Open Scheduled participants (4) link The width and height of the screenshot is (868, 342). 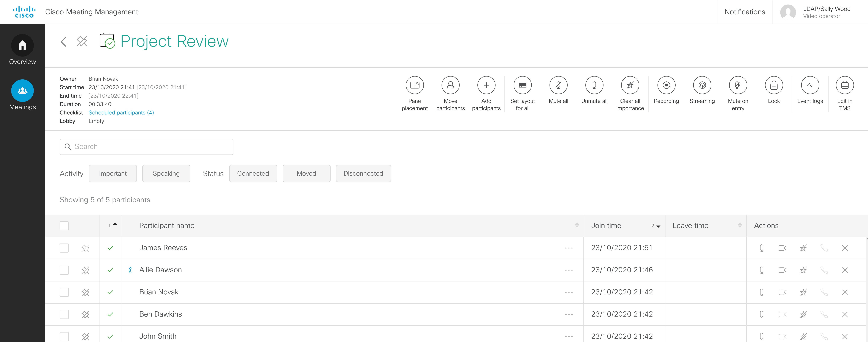pyautogui.click(x=121, y=113)
